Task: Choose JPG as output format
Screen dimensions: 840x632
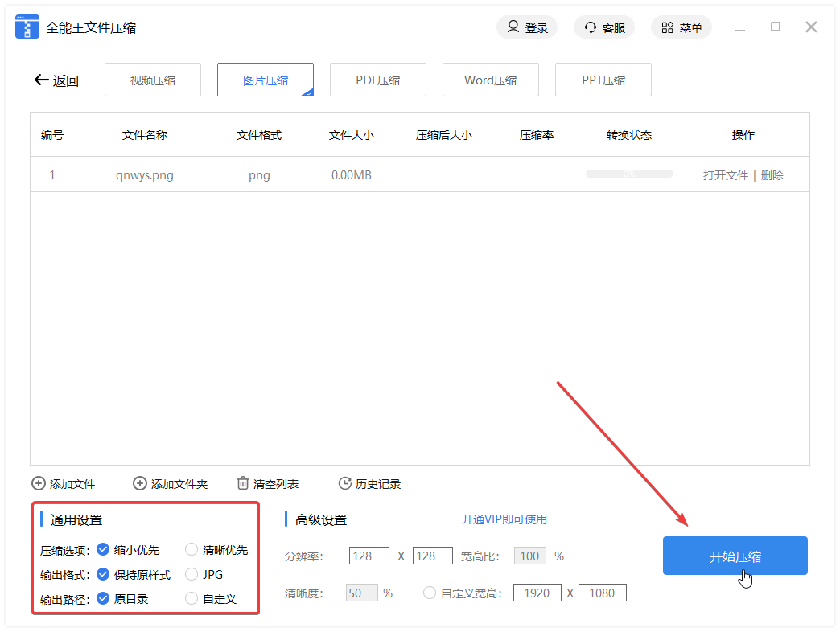Action: [x=191, y=575]
